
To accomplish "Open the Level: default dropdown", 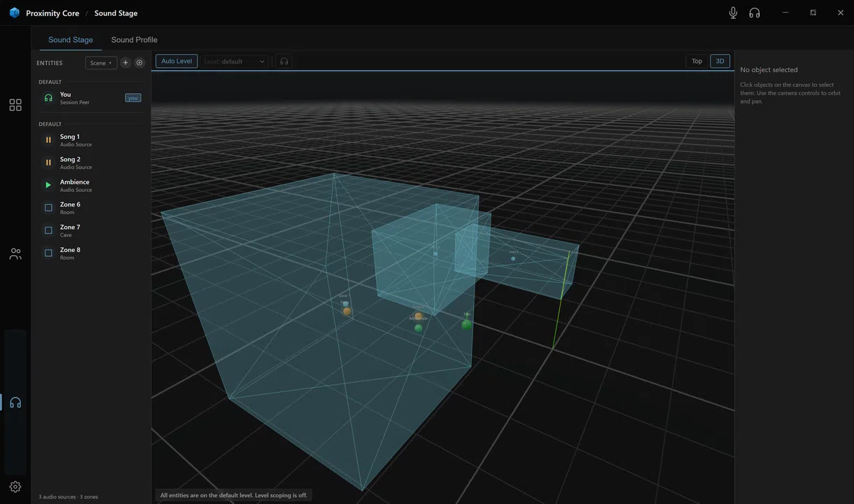I will tap(234, 62).
